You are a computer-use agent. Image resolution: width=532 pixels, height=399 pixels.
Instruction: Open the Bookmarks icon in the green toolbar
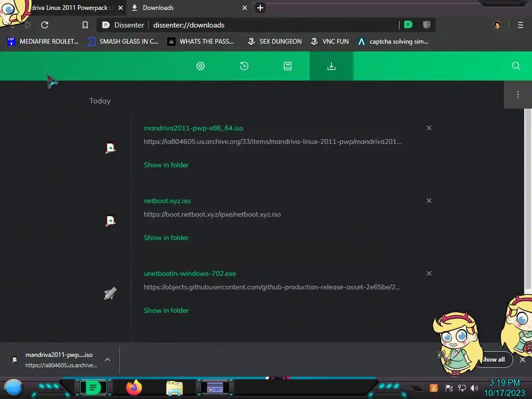[x=287, y=66]
